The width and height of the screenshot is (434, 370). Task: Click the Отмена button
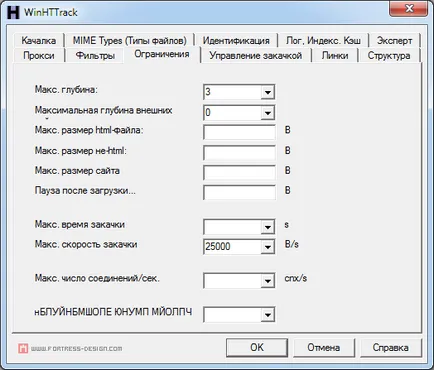coord(323,348)
